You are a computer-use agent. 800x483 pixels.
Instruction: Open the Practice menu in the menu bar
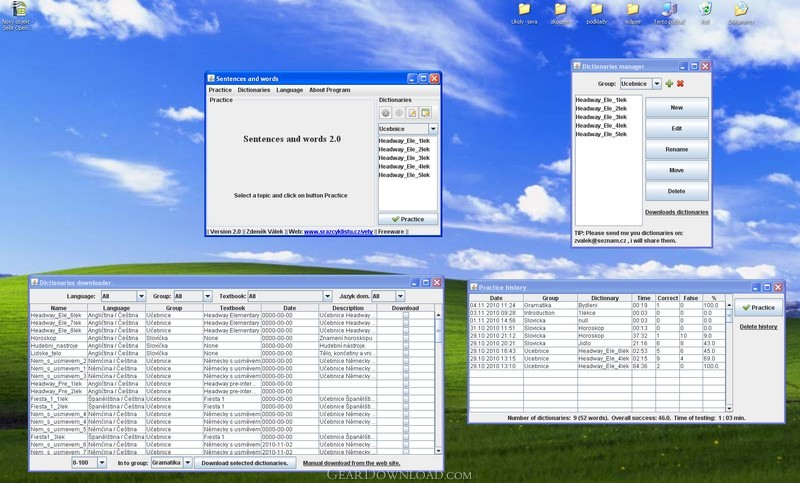coord(220,90)
